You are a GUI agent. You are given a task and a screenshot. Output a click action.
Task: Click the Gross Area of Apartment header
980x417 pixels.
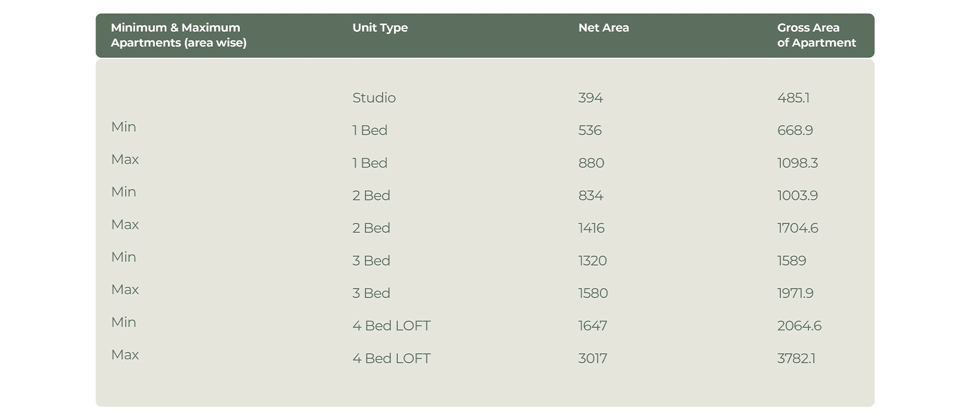pos(816,35)
